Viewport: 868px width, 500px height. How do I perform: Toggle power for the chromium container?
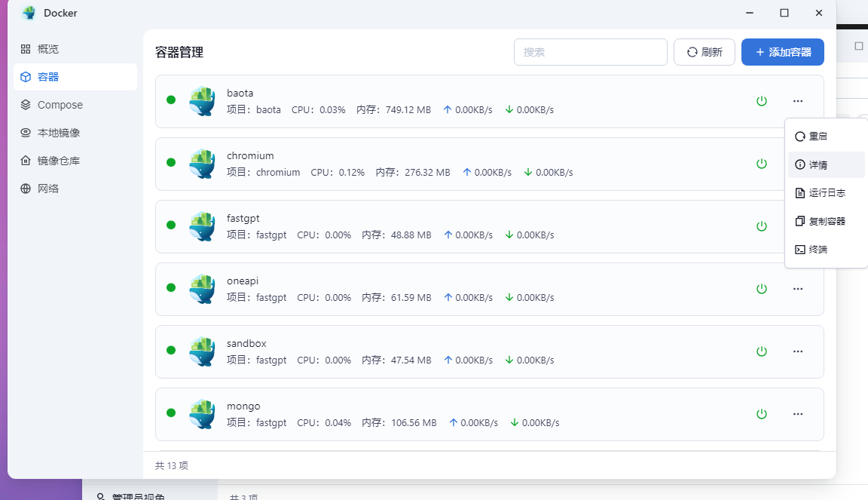tap(762, 164)
